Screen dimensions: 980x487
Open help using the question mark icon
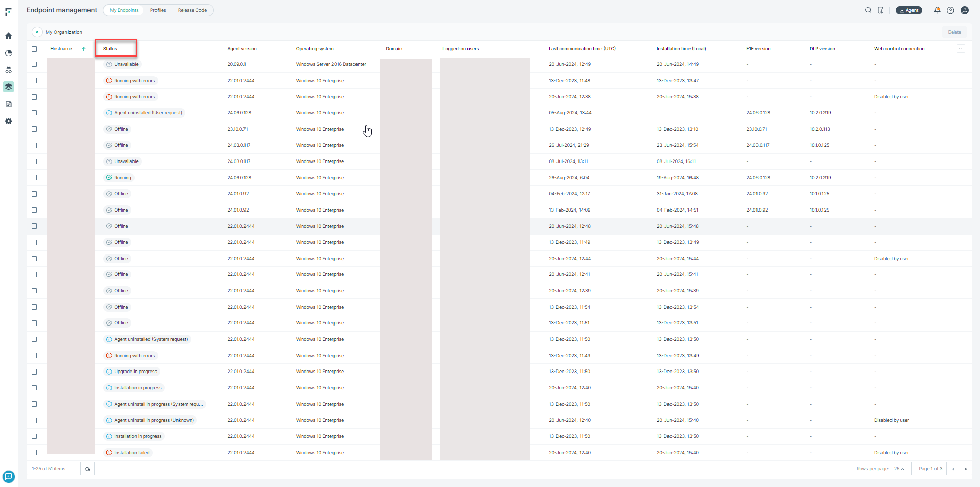click(950, 10)
